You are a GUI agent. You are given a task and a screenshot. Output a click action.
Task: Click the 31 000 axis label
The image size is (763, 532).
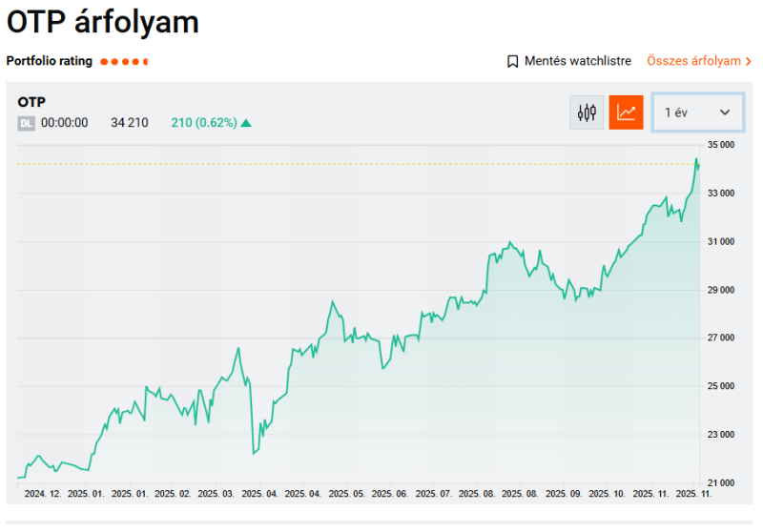coord(721,241)
